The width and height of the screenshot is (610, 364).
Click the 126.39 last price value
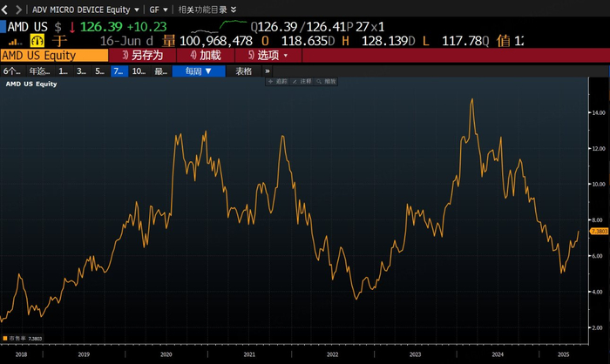click(x=101, y=27)
